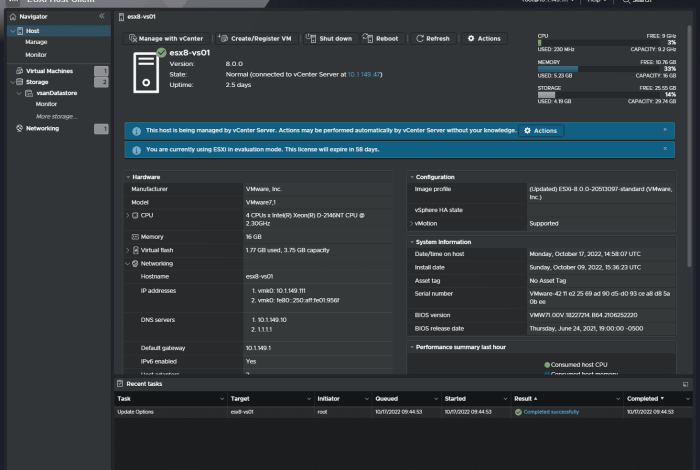Click the Reboot button

[381, 38]
